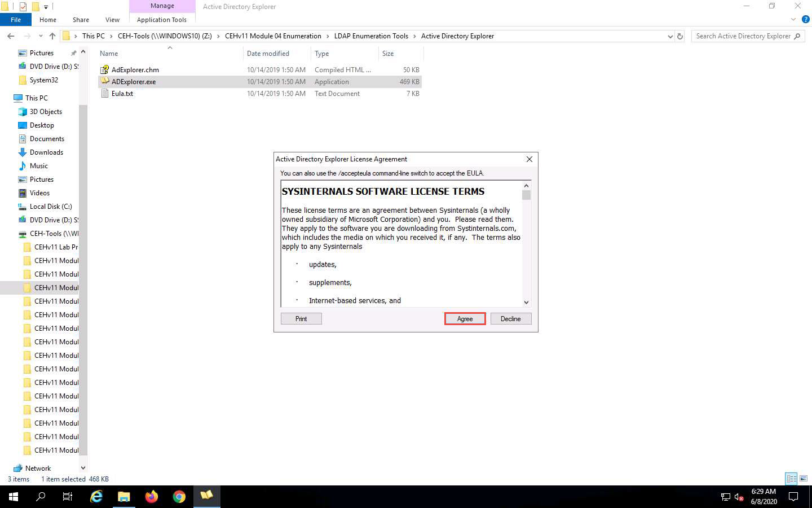Launch Internet Explorer from taskbar
The height and width of the screenshot is (508, 812).
[96, 497]
